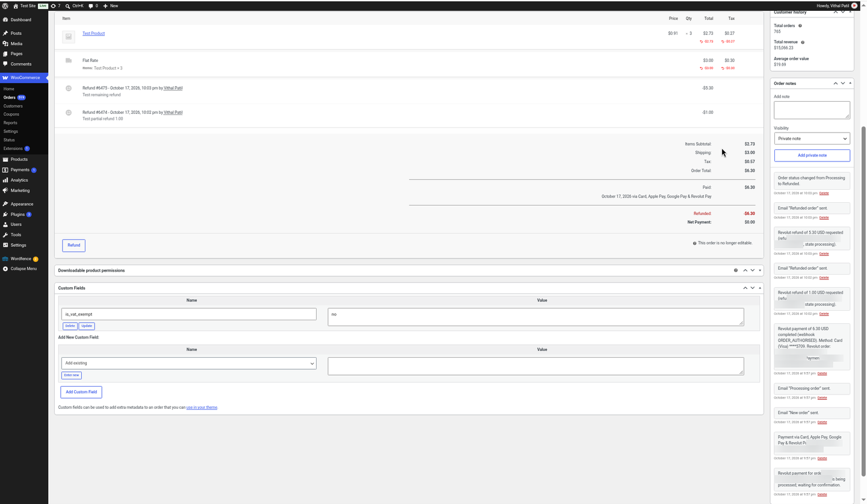This screenshot has width=867, height=504.
Task: Open the Wordfence sidebar icon
Action: (x=5, y=259)
